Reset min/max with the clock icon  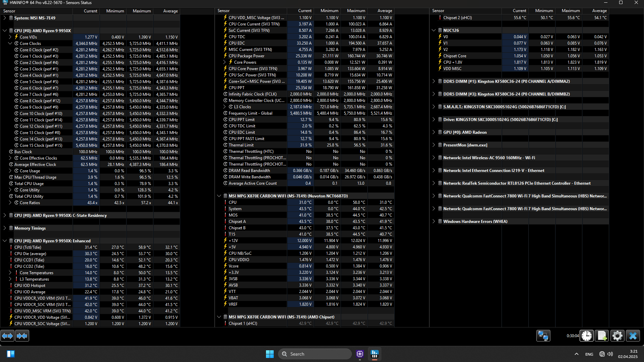pyautogui.click(x=587, y=336)
